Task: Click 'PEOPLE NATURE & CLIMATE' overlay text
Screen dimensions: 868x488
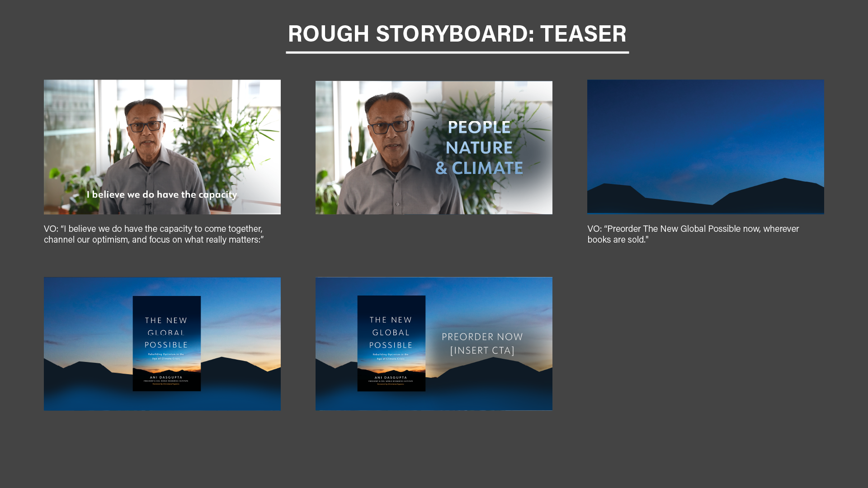Action: pos(479,148)
